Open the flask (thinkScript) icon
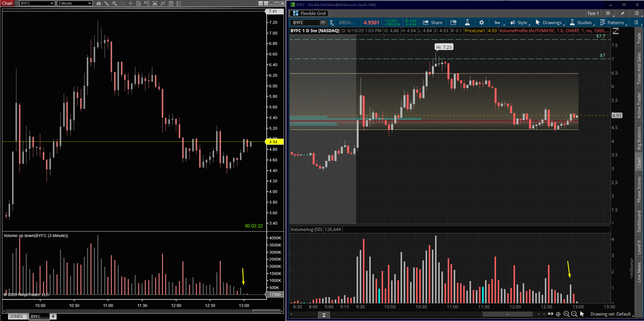Viewport: 644px width, 321px height. tap(467, 22)
